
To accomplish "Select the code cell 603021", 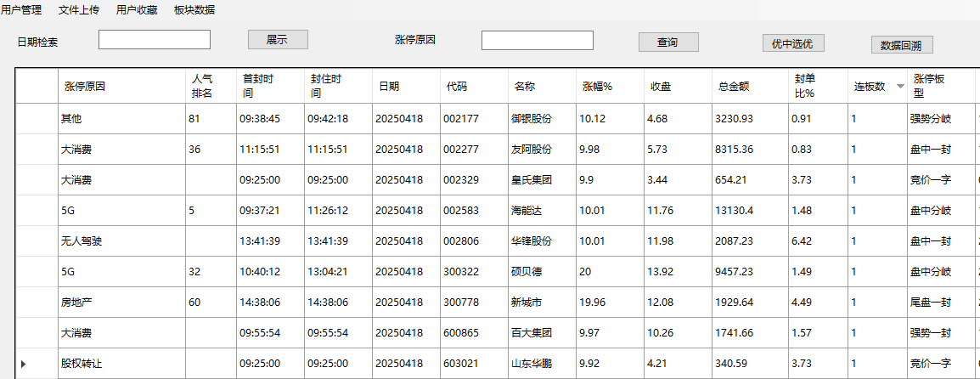I will pos(474,364).
